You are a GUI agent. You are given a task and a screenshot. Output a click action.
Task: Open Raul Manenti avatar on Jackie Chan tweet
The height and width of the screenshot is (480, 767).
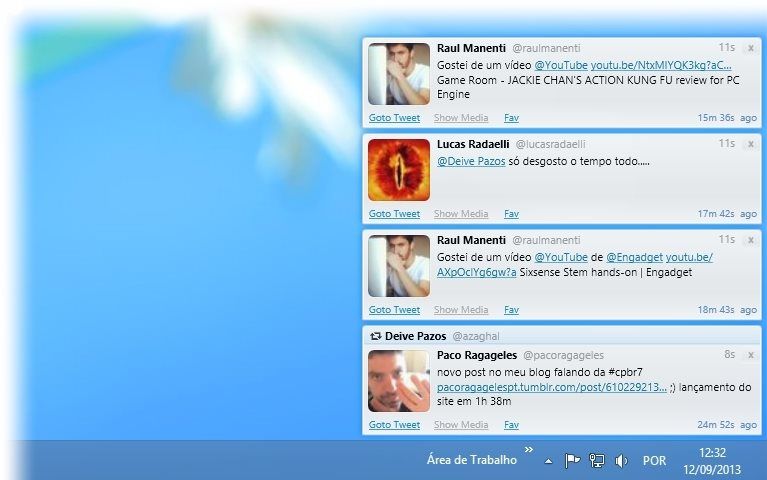tap(399, 74)
